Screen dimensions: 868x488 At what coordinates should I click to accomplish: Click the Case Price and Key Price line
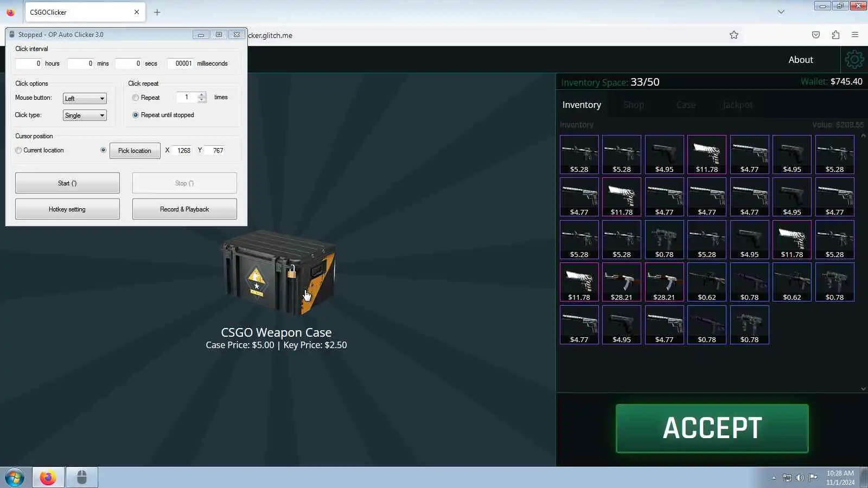276,345
